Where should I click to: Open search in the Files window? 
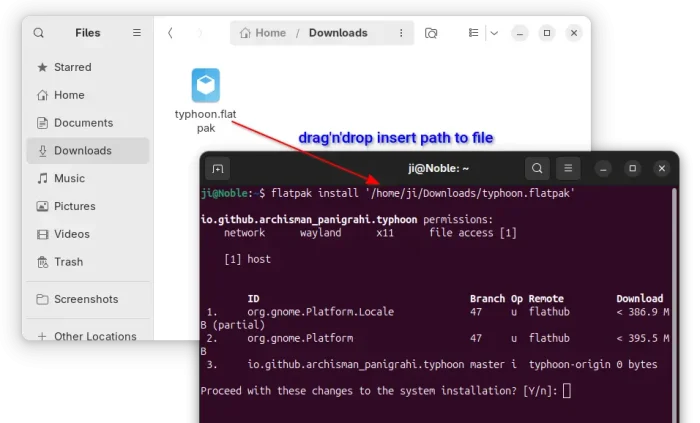39,33
